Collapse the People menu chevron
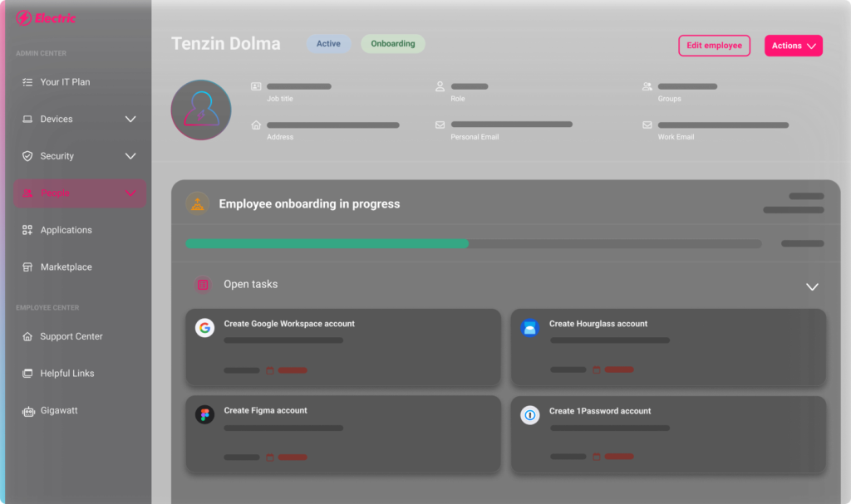The width and height of the screenshot is (851, 504). pos(130,193)
